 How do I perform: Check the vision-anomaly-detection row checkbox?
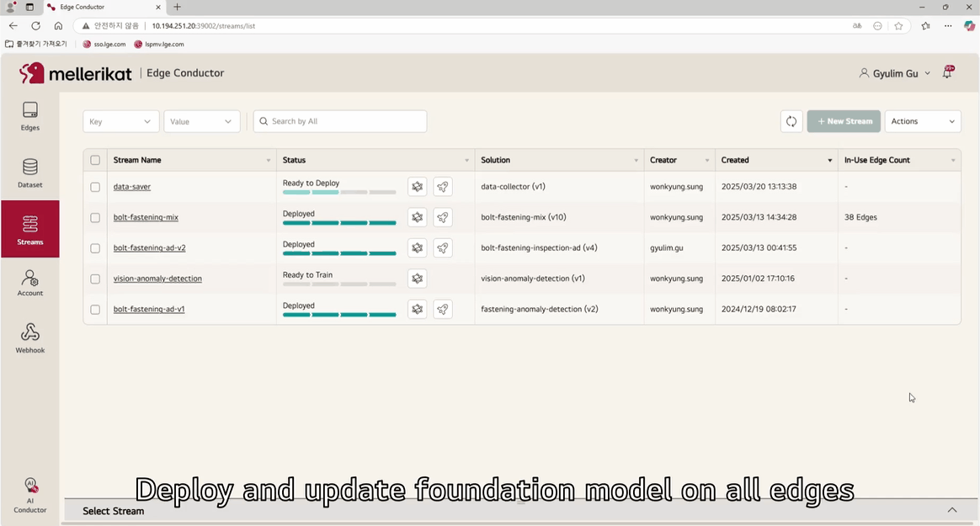(x=95, y=279)
